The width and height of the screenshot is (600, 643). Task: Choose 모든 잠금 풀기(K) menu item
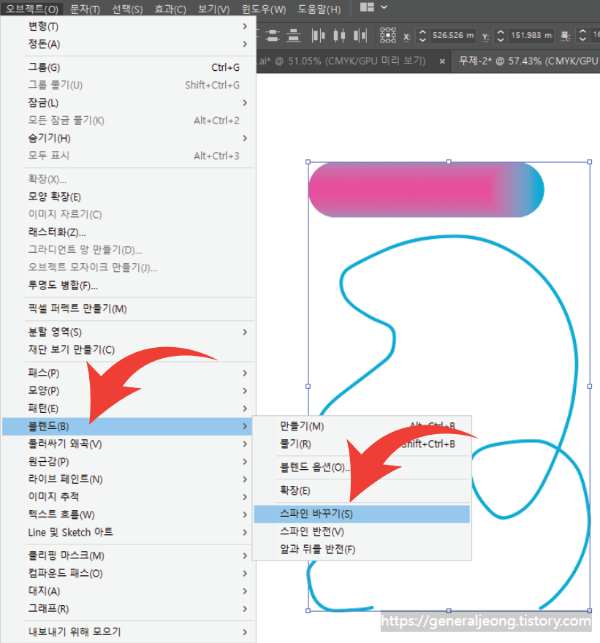coord(129,120)
